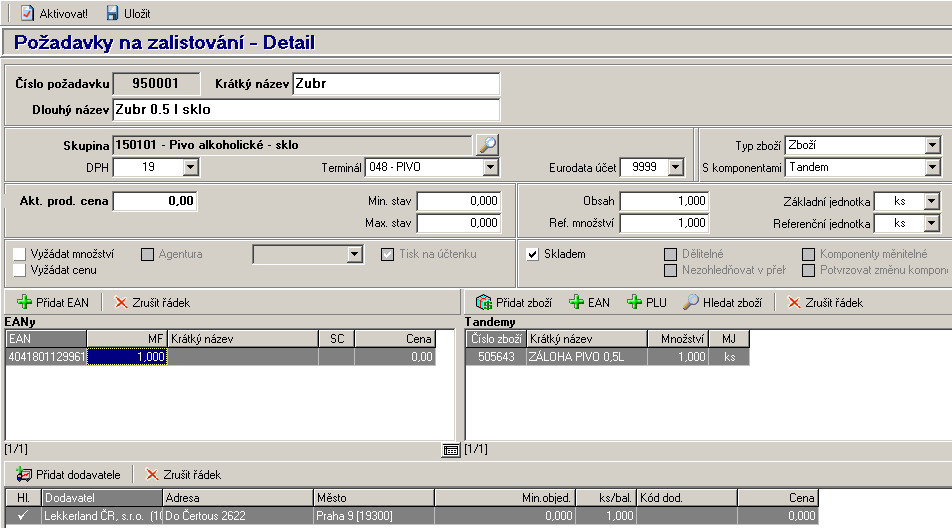
Task: Click the Cena column header in EANy
Action: (x=395, y=339)
